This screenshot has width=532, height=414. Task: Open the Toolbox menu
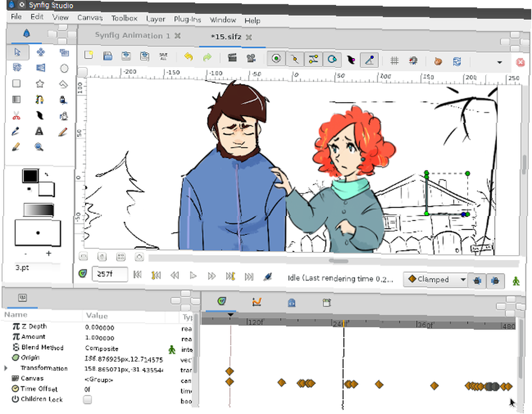(124, 18)
